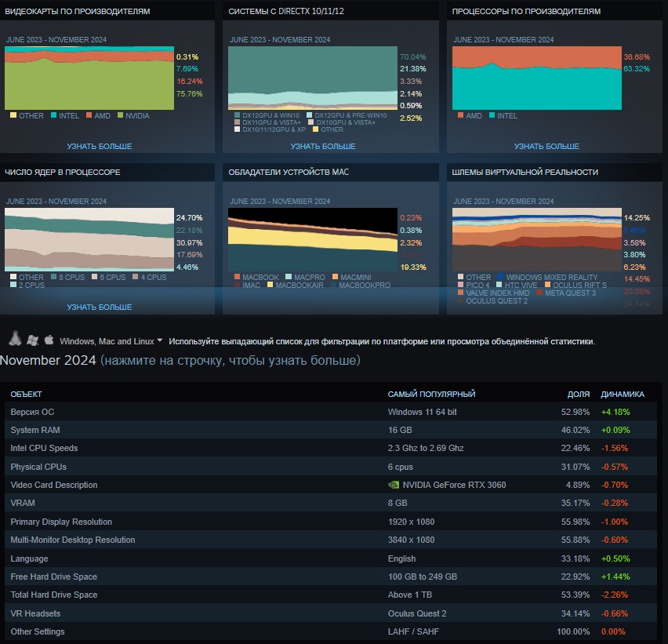Image resolution: width=668 pixels, height=644 pixels.
Task: Click УЗНАТЬ БОЛЬШЕ under the CPU cores chart
Action: click(x=100, y=307)
